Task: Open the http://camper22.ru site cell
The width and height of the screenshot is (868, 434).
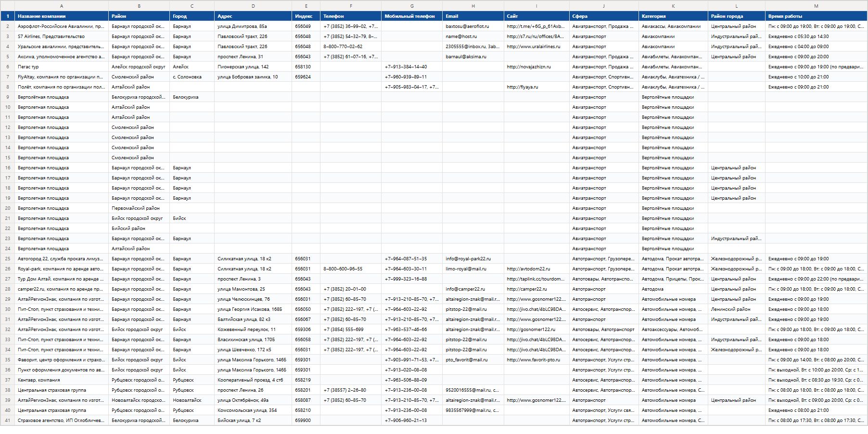Action: click(536, 289)
